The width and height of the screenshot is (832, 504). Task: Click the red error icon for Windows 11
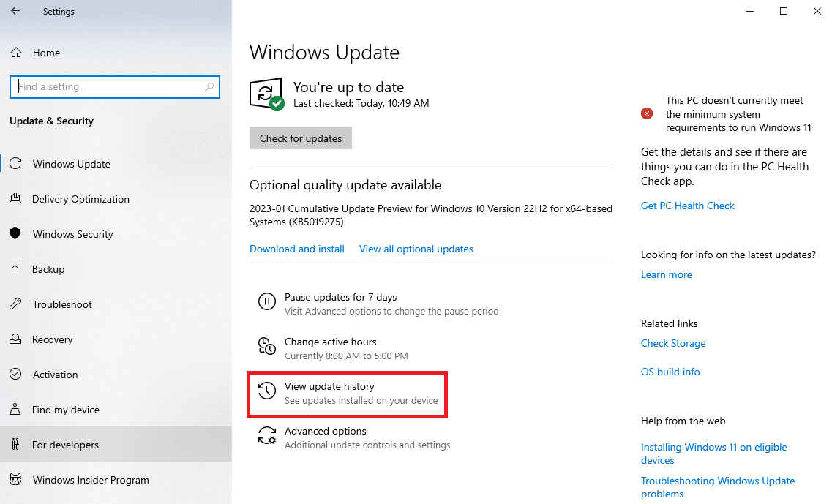pyautogui.click(x=647, y=113)
